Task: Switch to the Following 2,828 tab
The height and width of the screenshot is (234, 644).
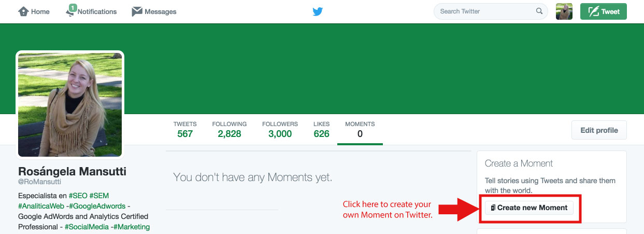Action: tap(229, 129)
